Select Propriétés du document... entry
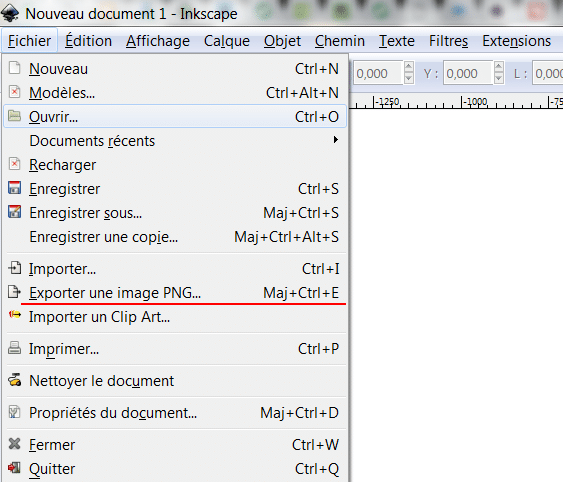The image size is (563, 482). pos(175,413)
